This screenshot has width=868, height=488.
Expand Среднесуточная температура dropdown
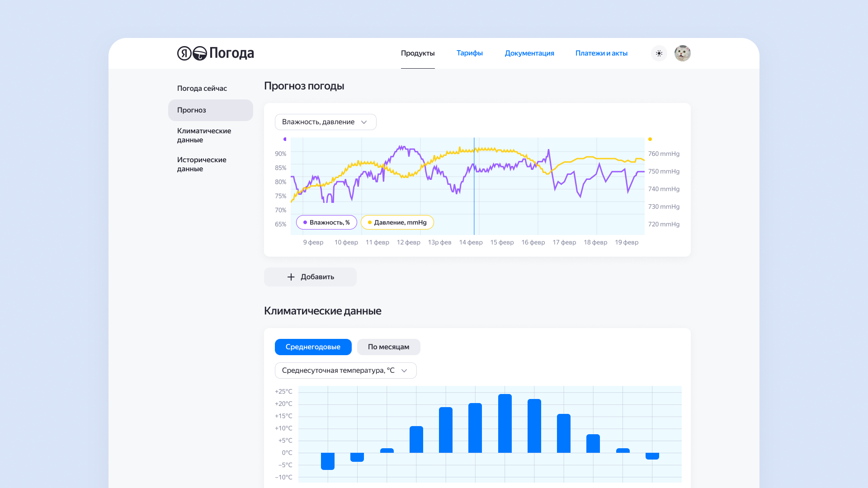tap(345, 371)
